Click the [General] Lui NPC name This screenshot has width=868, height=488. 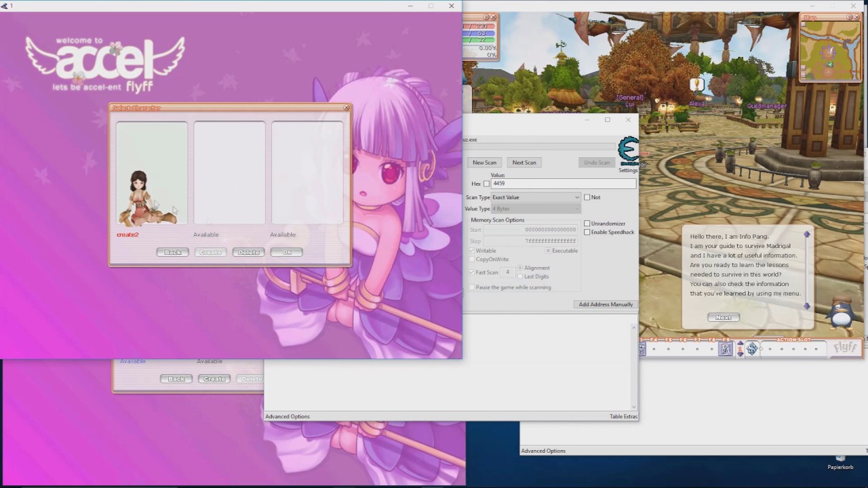(x=629, y=101)
